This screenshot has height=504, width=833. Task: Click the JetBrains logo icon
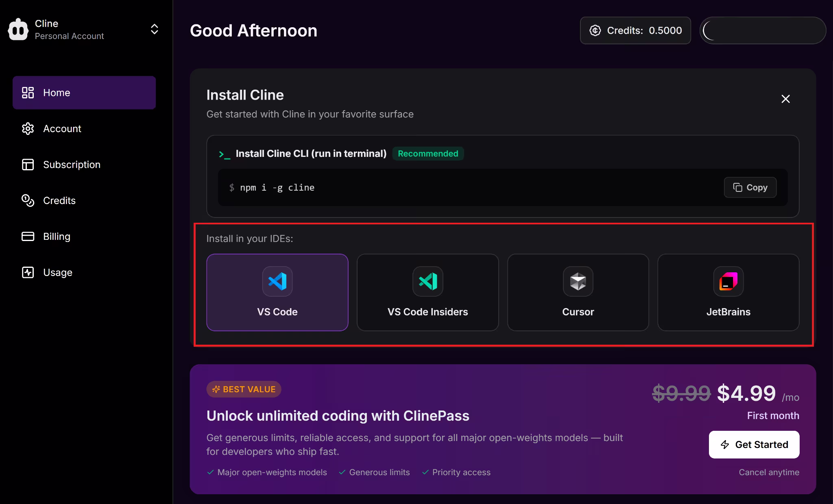tap(728, 281)
